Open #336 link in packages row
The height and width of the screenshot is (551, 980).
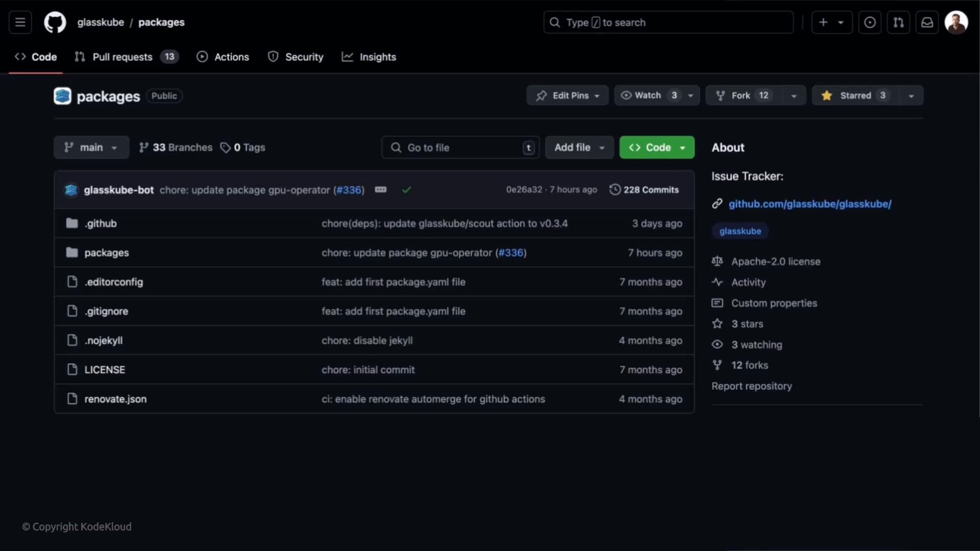511,253
